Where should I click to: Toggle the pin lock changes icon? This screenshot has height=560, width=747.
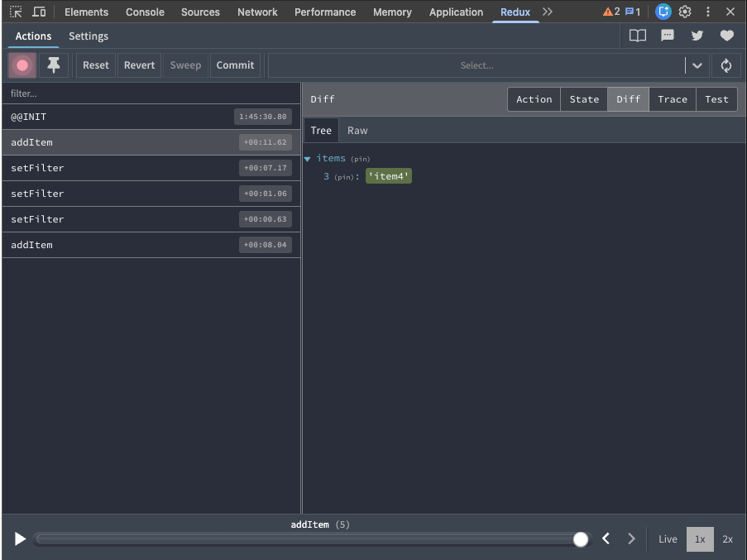coord(53,65)
